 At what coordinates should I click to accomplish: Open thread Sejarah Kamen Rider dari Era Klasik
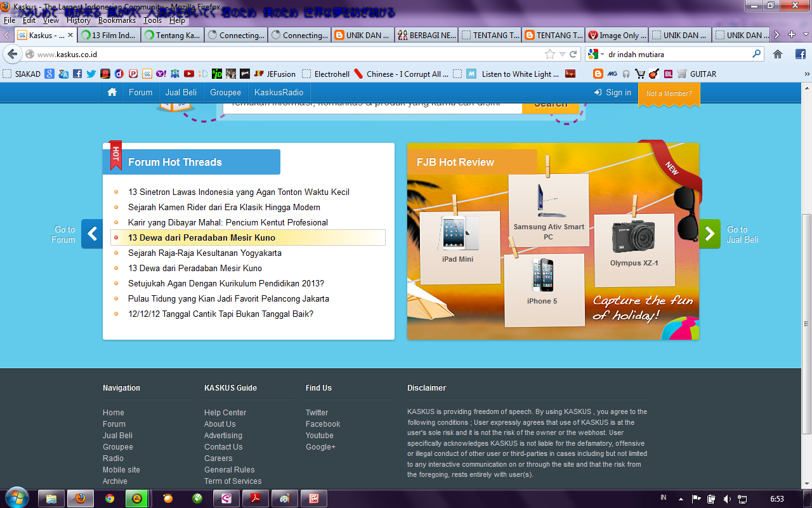(x=224, y=207)
